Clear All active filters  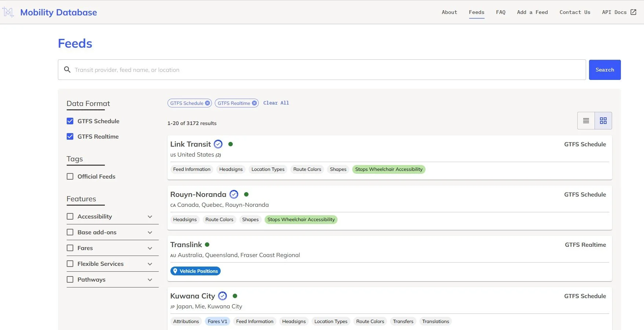(x=276, y=103)
